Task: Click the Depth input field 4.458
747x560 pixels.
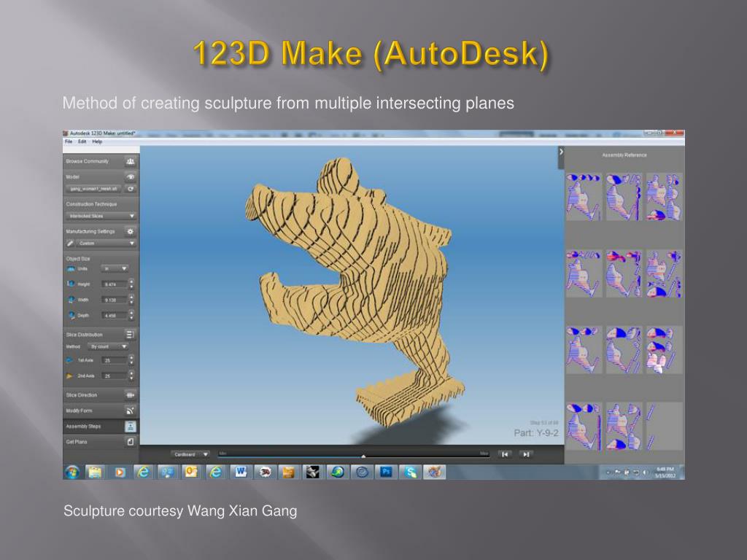Action: 115,315
